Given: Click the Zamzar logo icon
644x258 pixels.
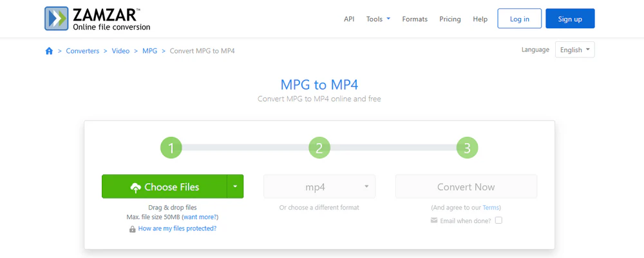Looking at the screenshot, I should pyautogui.click(x=56, y=19).
